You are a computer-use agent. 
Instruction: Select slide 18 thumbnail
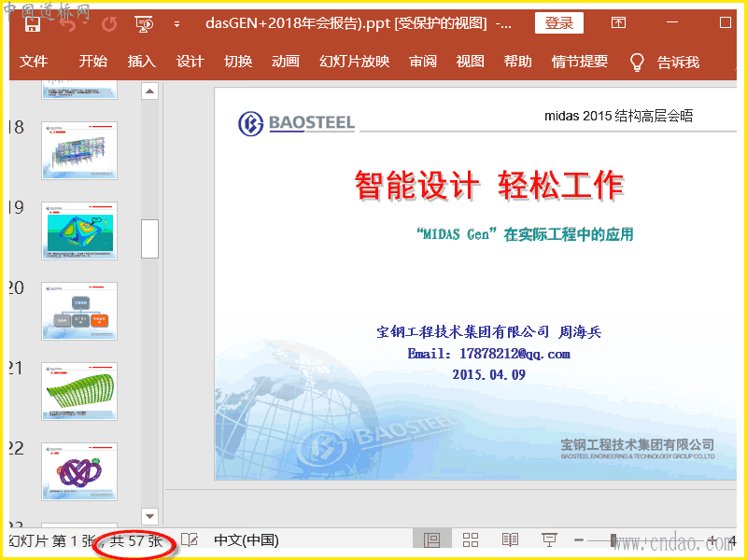(79, 150)
